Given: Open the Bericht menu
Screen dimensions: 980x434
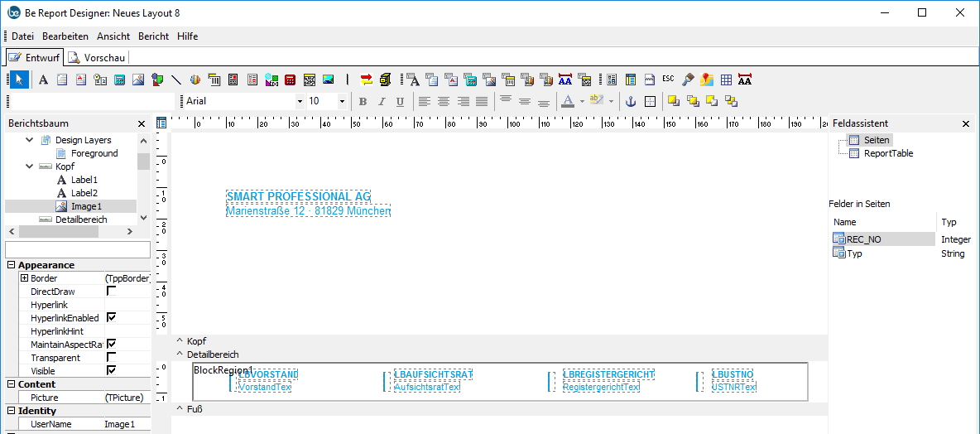Looking at the screenshot, I should point(153,36).
